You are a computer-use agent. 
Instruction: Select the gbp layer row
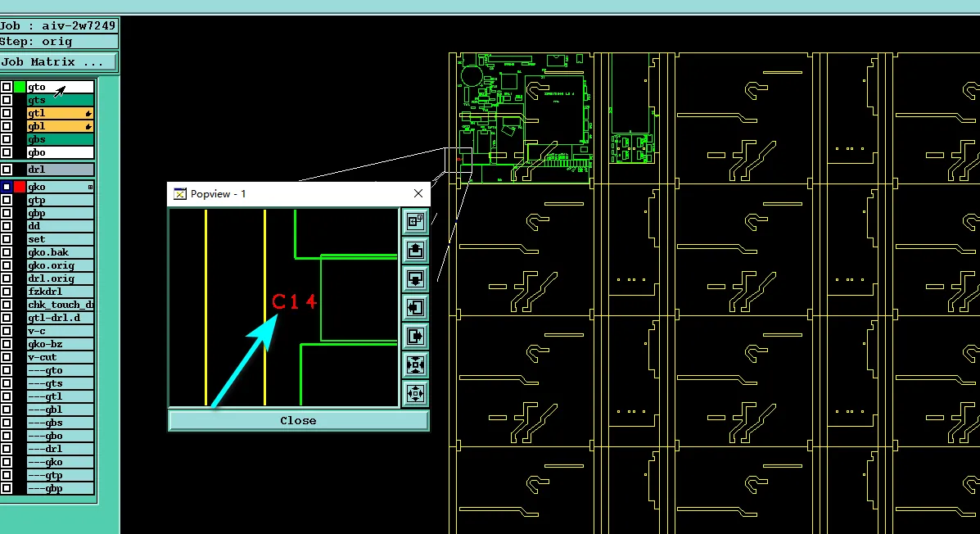[x=60, y=213]
